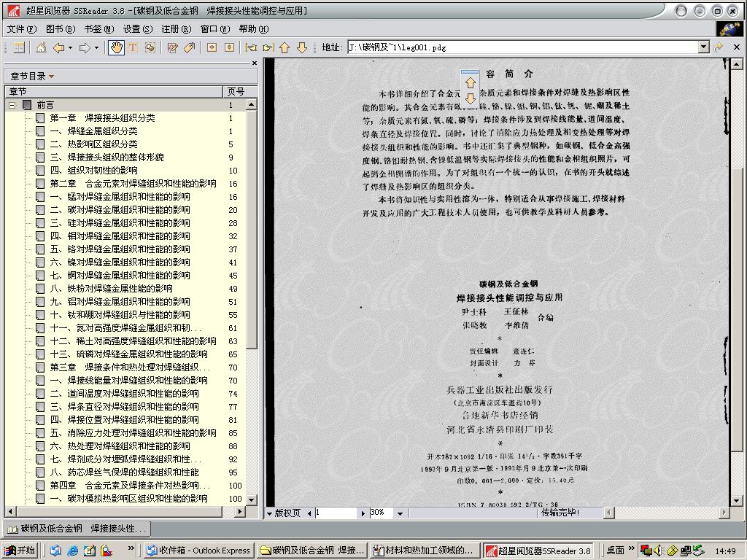The width and height of the screenshot is (747, 560).
Task: Open the 文件(F) menu
Action: pyautogui.click(x=22, y=29)
